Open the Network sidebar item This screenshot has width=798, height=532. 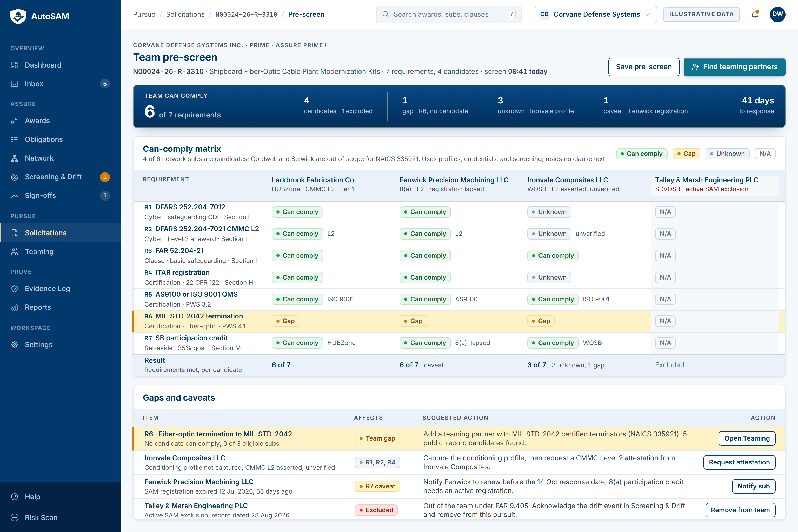60,158
